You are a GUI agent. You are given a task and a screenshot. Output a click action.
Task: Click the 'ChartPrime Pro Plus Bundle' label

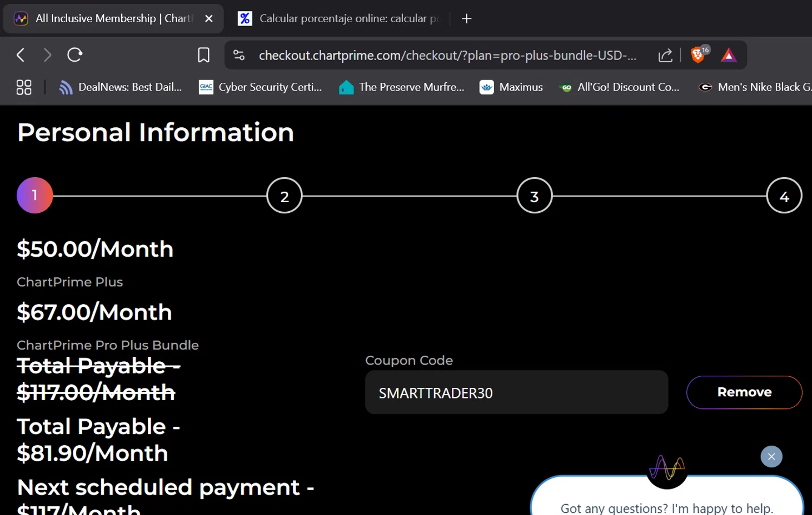coord(108,345)
